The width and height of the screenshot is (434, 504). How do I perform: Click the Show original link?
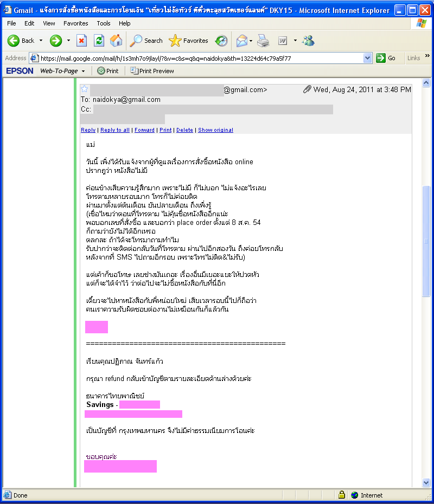tap(215, 130)
